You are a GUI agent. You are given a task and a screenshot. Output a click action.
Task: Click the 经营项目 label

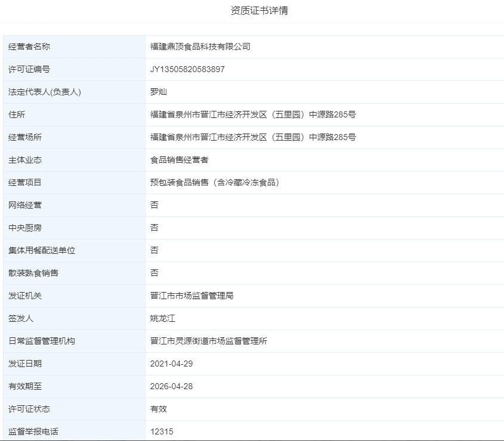25,183
